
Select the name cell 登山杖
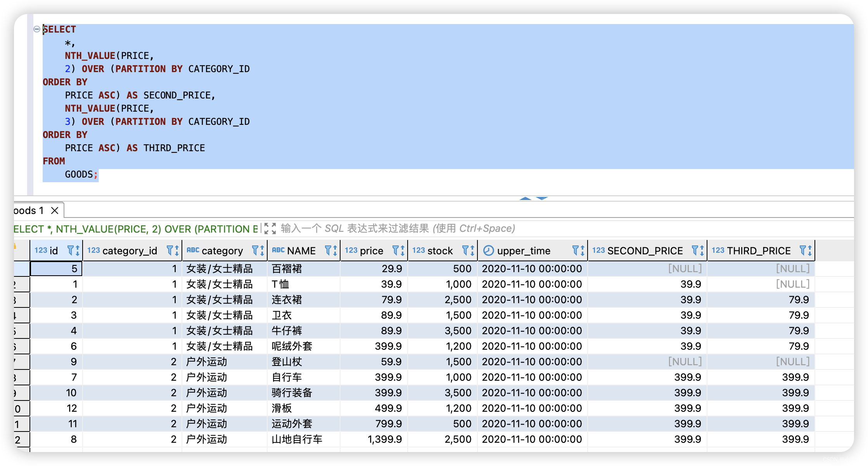(304, 362)
